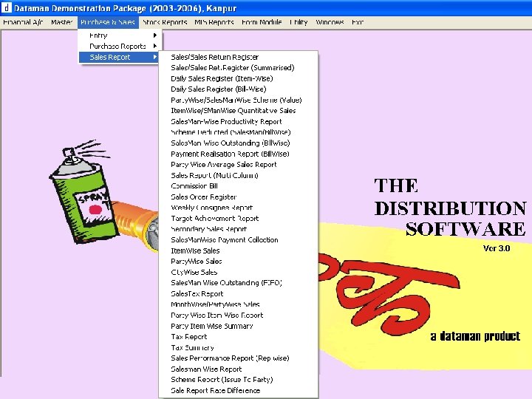Open Sale Report Rate Difference

pyautogui.click(x=238, y=391)
